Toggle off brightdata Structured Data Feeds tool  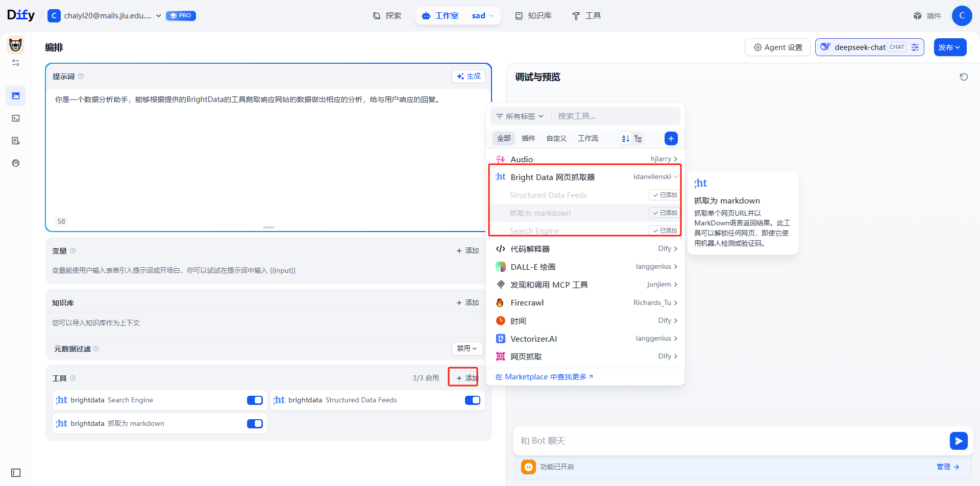click(473, 400)
